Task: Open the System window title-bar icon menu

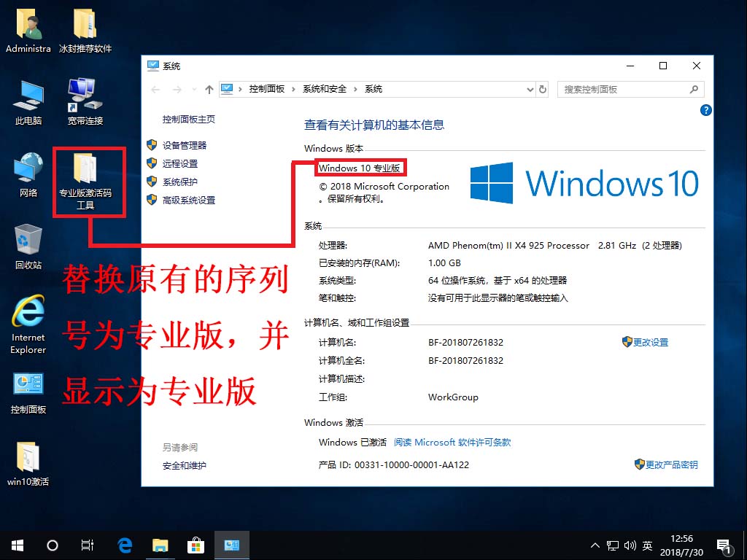Action: (153, 66)
